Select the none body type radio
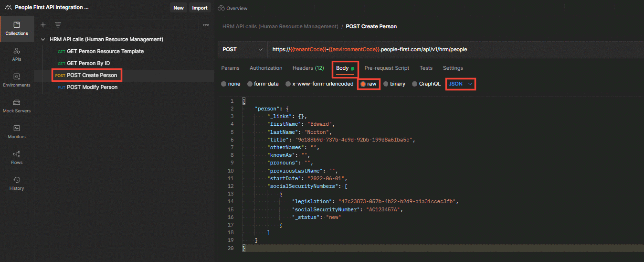644x262 pixels. (224, 84)
